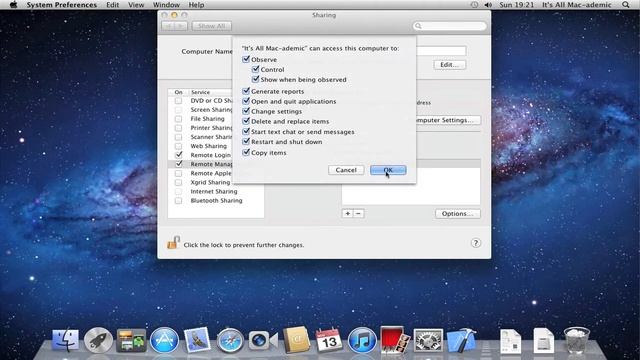Click the Time Machine menu bar icon
Viewport: 640px width, 360px height.
pos(474,5)
